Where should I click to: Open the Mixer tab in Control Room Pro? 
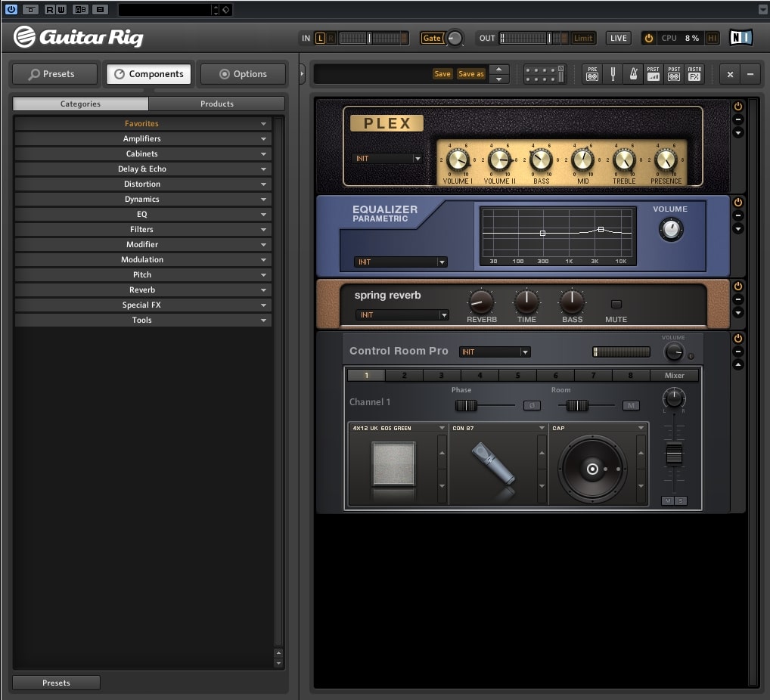[x=675, y=376]
